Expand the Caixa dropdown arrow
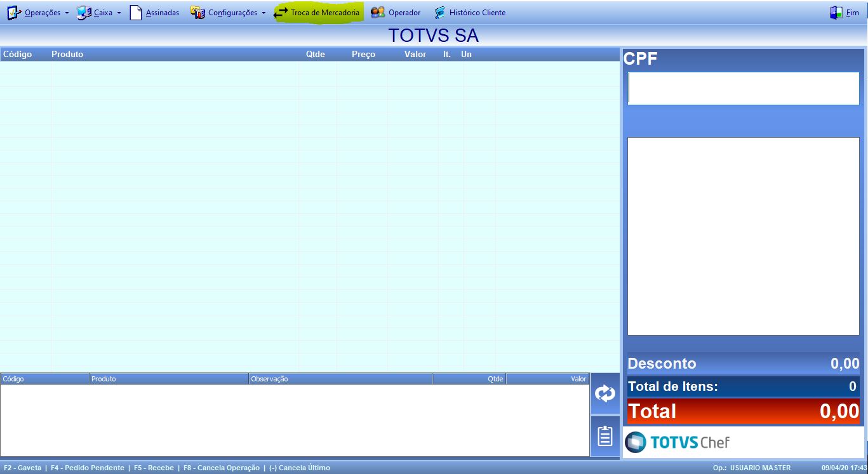 pos(119,13)
